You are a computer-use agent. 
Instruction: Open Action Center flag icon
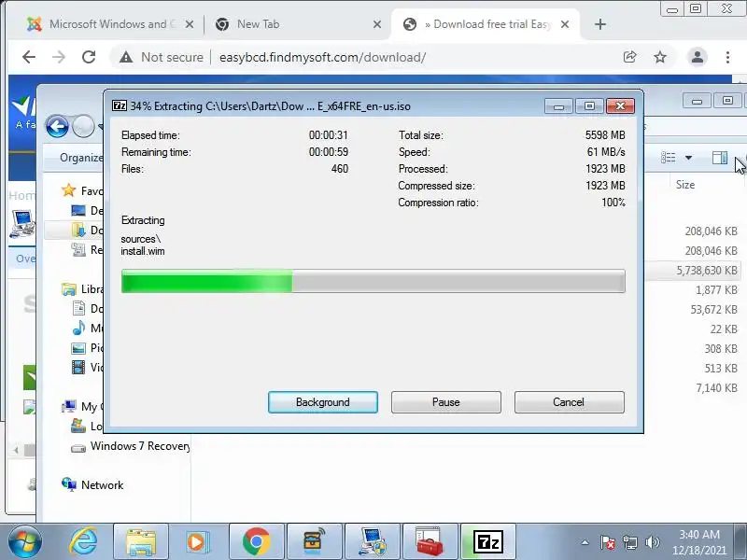(x=608, y=542)
